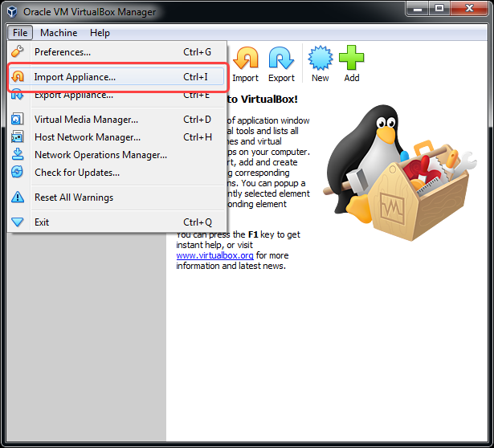
Task: Choose Export Appliance... menu entry
Action: click(74, 96)
